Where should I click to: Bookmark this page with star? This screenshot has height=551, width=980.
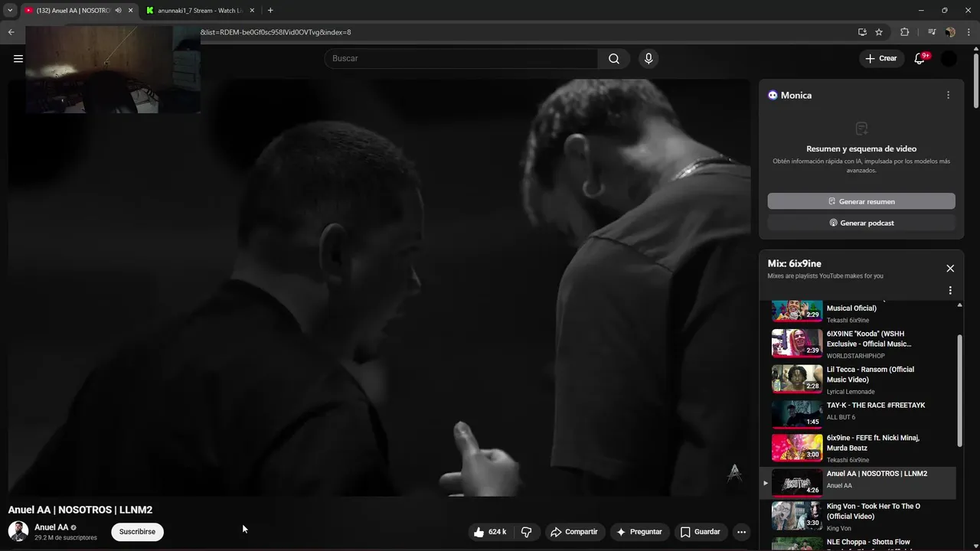pos(879,32)
